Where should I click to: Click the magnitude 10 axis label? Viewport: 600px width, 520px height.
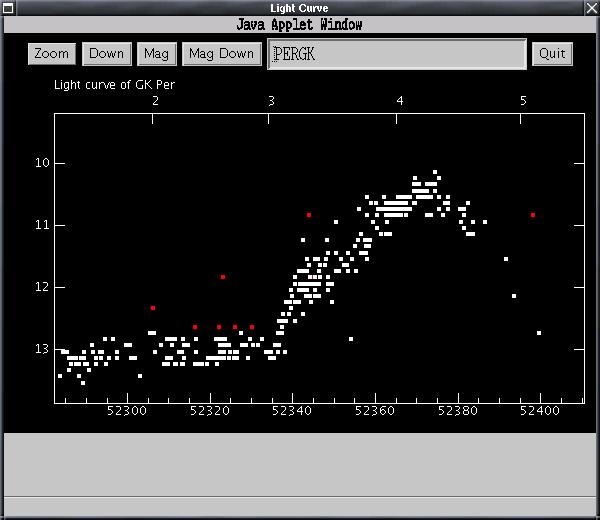[42, 163]
